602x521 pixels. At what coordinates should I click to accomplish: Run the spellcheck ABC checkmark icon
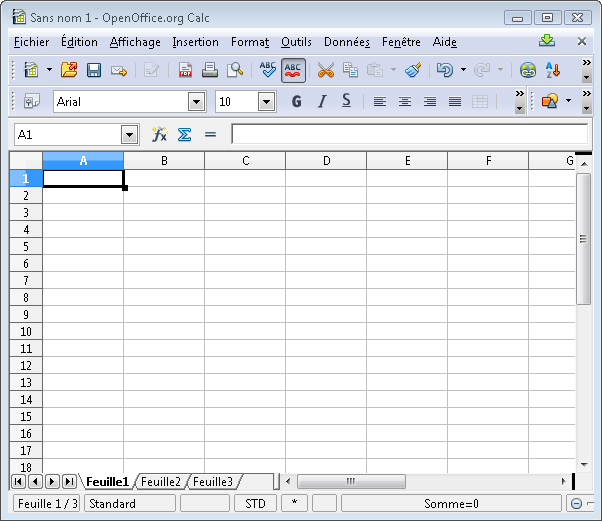click(268, 70)
